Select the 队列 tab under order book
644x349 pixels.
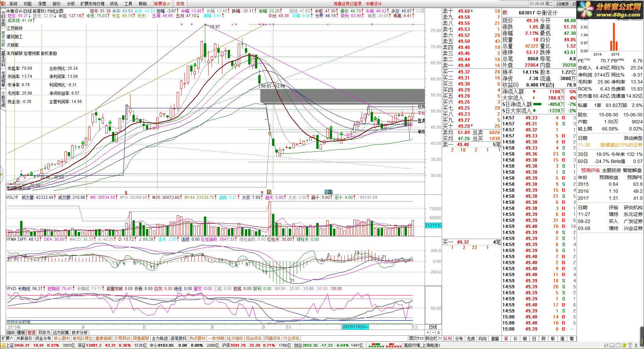click(447, 339)
